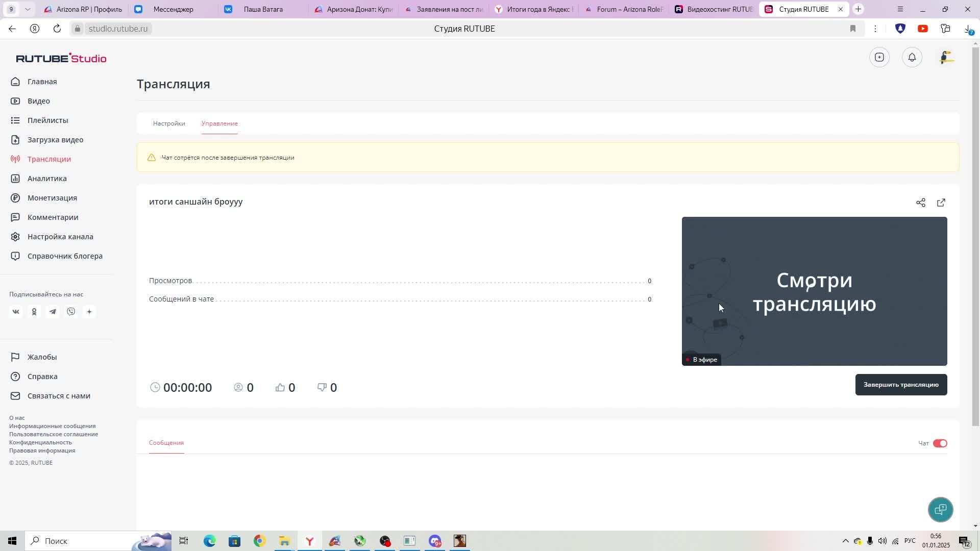The image size is (980, 551).
Task: Open Chrome from the taskbar
Action: 259,541
